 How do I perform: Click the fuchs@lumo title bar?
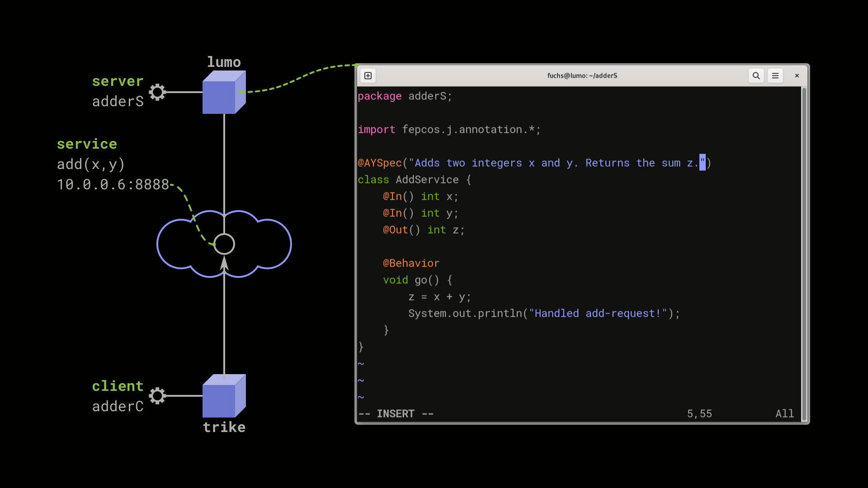click(582, 75)
